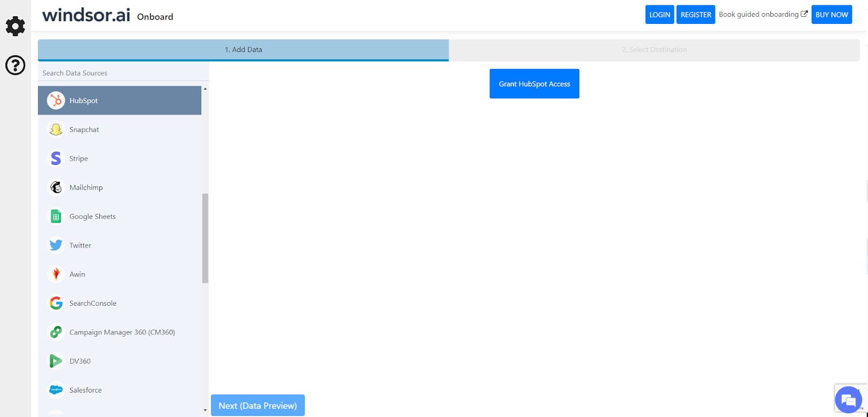The image size is (868, 417).
Task: Choose the Awin row label
Action: [77, 274]
